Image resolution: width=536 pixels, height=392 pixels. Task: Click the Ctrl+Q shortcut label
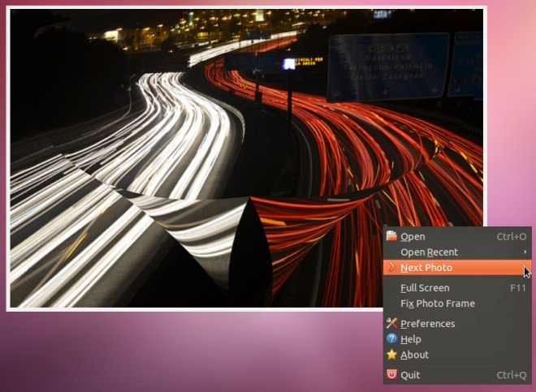click(x=512, y=375)
